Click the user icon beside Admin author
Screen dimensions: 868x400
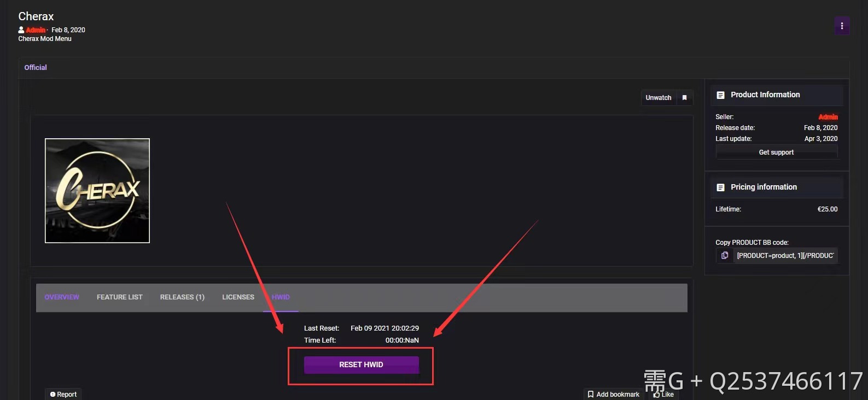pos(21,30)
